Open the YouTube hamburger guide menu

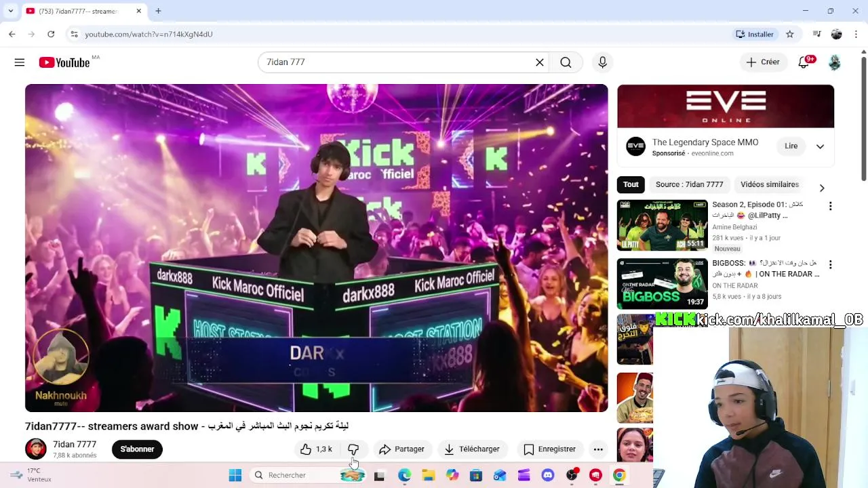click(x=20, y=62)
